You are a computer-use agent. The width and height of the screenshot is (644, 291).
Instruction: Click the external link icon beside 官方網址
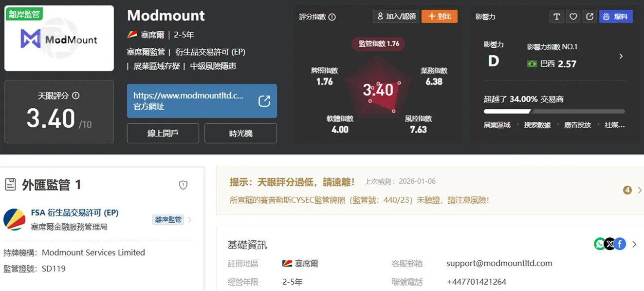pyautogui.click(x=264, y=101)
